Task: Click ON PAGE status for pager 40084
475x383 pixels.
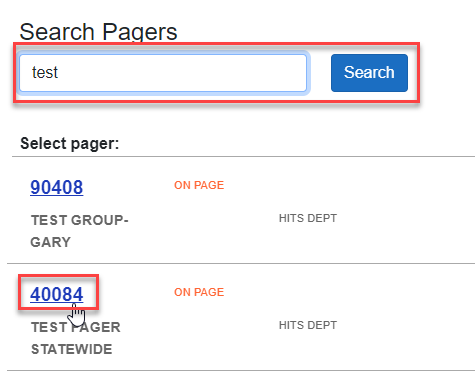Action: 199,292
